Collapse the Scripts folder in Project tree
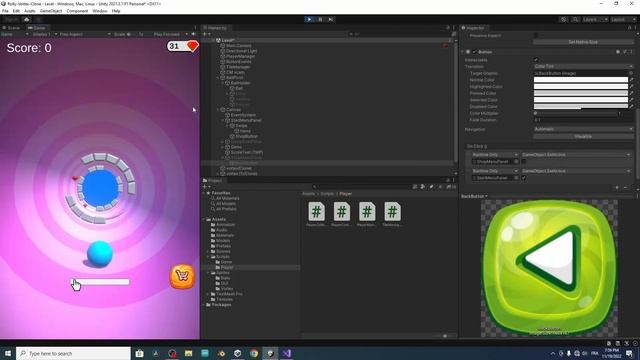The height and width of the screenshot is (360, 640). pyautogui.click(x=208, y=257)
